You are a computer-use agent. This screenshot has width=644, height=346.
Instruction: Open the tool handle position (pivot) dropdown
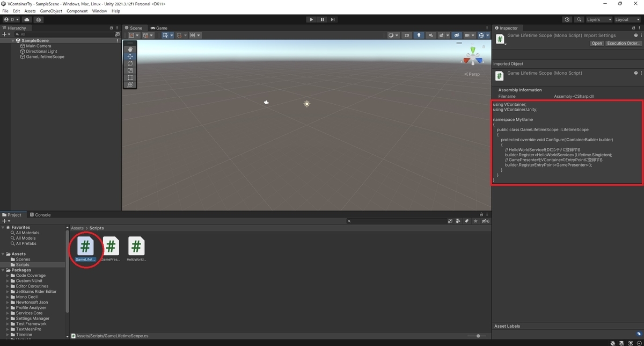pos(134,35)
